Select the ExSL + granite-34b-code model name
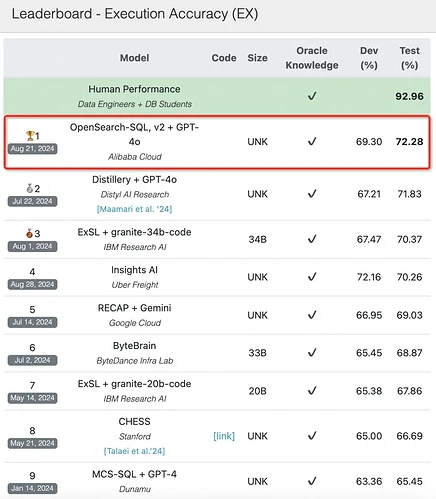 (134, 232)
